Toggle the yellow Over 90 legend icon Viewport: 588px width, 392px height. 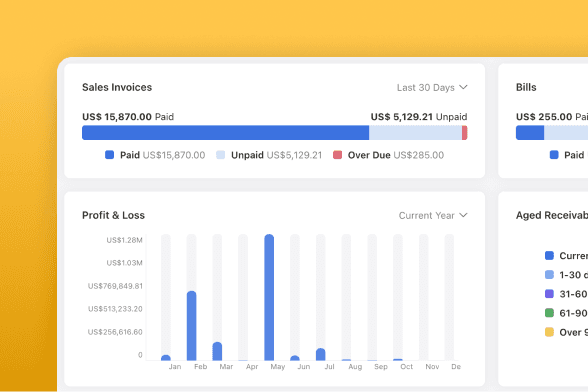pyautogui.click(x=549, y=332)
